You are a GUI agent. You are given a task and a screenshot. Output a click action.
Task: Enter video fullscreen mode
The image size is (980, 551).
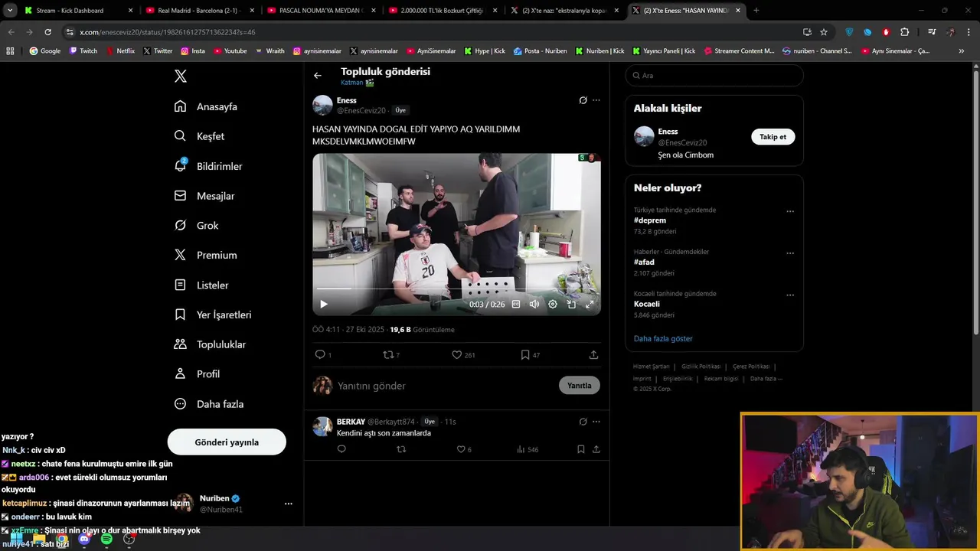tap(590, 304)
